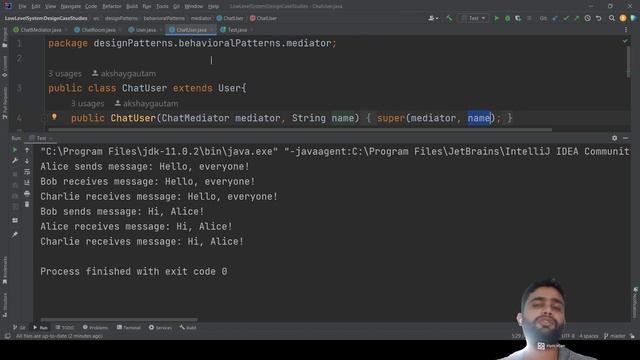
Task: Open editor tabs more options (three dots)
Action: tap(626, 30)
